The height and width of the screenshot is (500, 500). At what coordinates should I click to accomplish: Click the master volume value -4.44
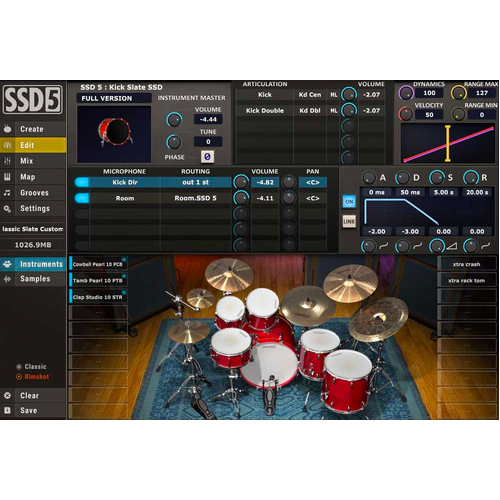point(208,119)
